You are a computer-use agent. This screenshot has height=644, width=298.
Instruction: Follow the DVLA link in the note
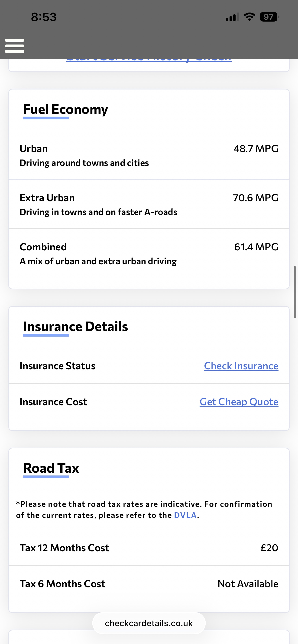point(185,515)
